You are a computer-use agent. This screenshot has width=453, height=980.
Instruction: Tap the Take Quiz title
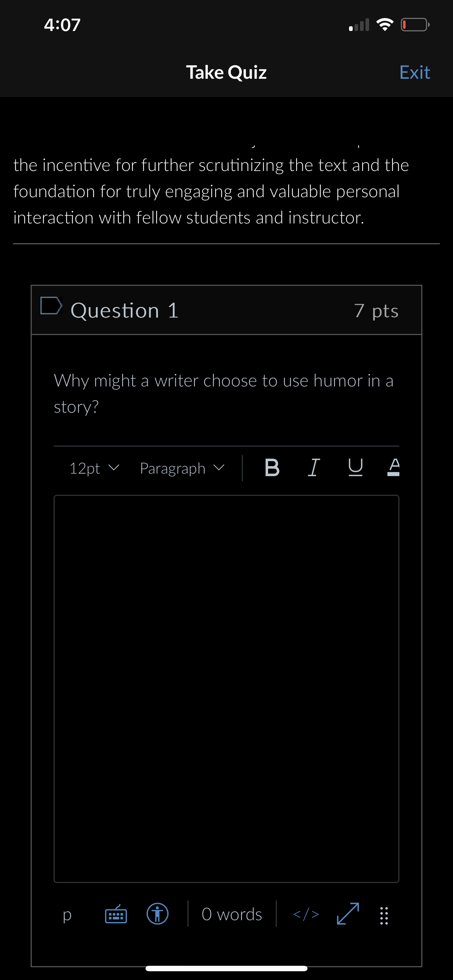[x=226, y=72]
